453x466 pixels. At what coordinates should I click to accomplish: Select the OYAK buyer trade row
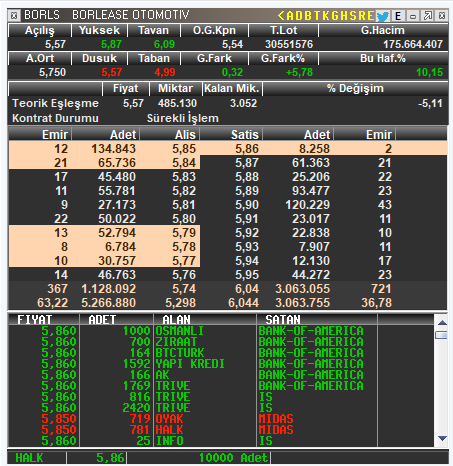pyautogui.click(x=221, y=419)
